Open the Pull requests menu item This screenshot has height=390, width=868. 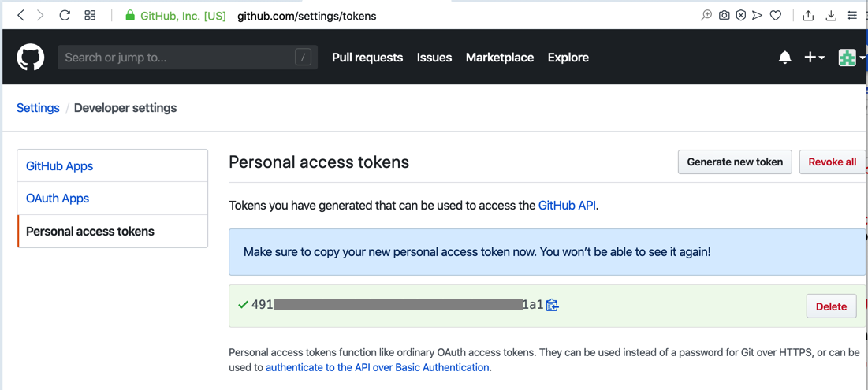click(367, 58)
